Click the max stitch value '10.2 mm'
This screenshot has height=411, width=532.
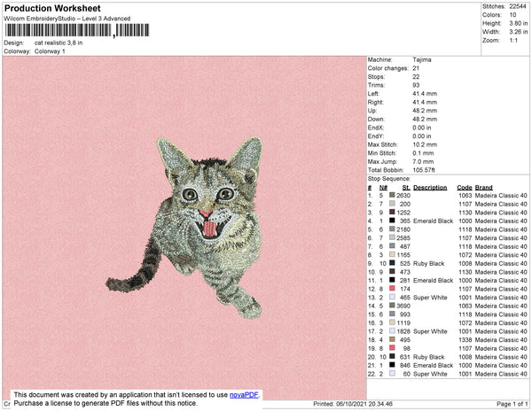425,144
